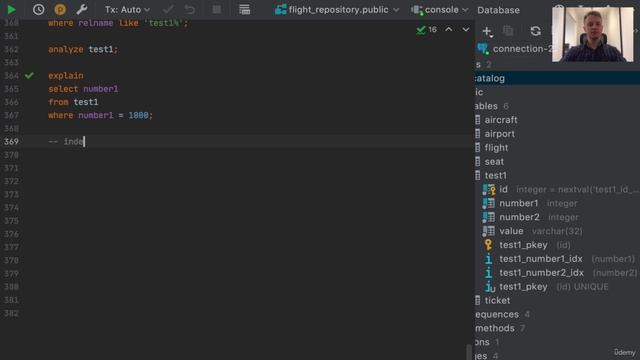Click the Duplicate icon in Database panel
This screenshot has width=640, height=360.
click(508, 31)
